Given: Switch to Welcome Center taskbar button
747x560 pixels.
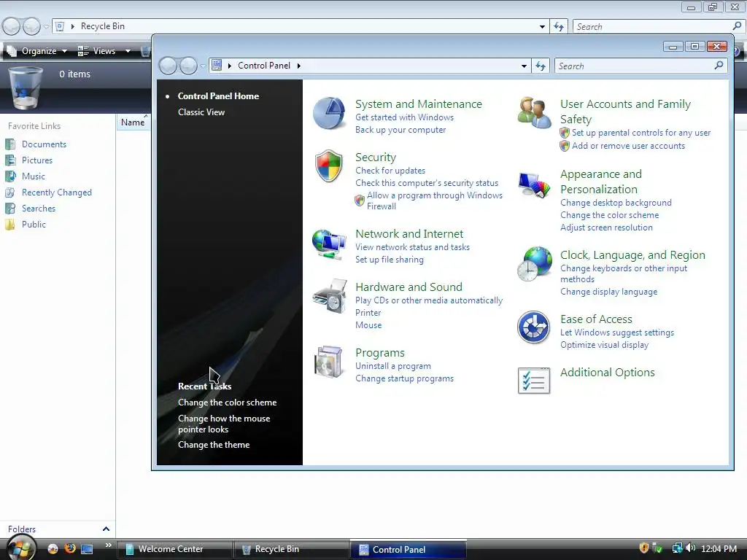Looking at the screenshot, I should pos(174,549).
